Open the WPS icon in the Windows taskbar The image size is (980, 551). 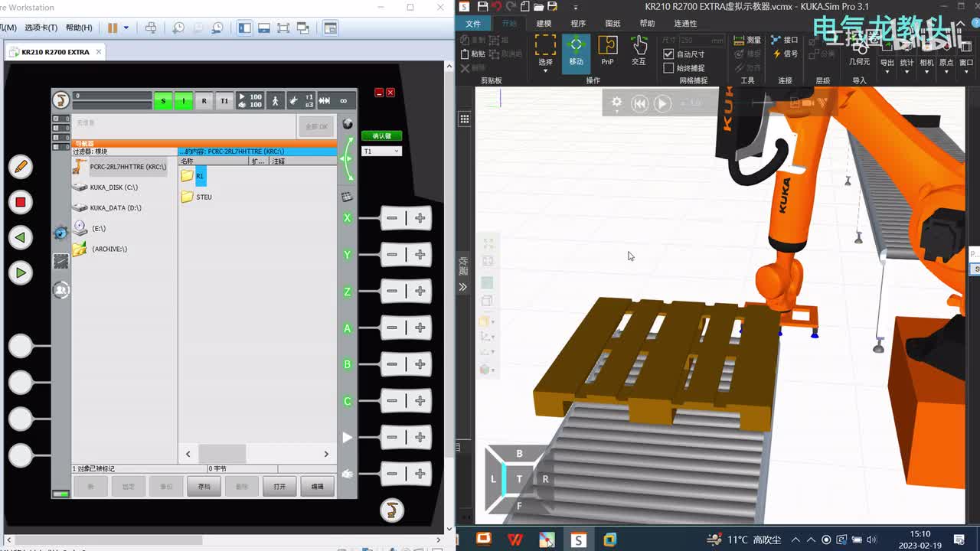click(x=515, y=540)
